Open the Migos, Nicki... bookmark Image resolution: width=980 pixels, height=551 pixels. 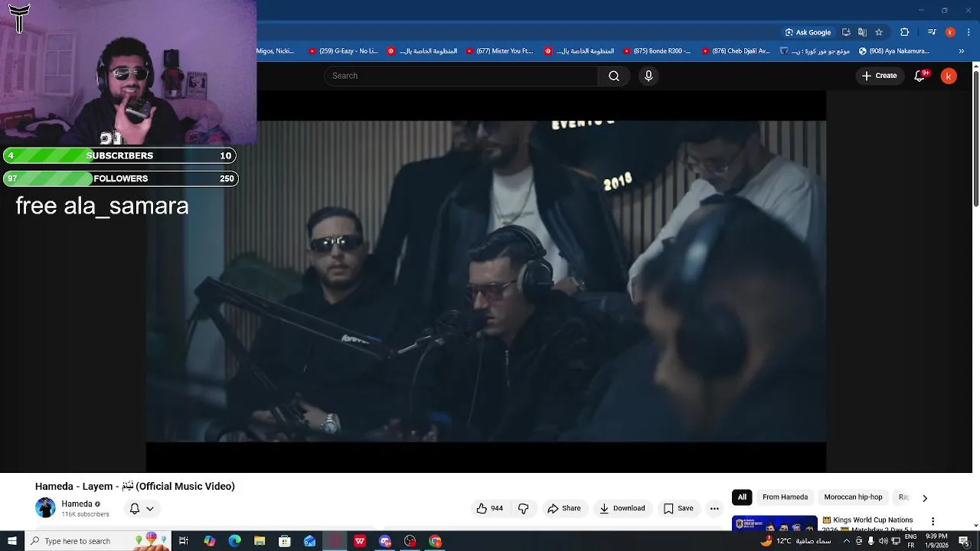[x=276, y=51]
